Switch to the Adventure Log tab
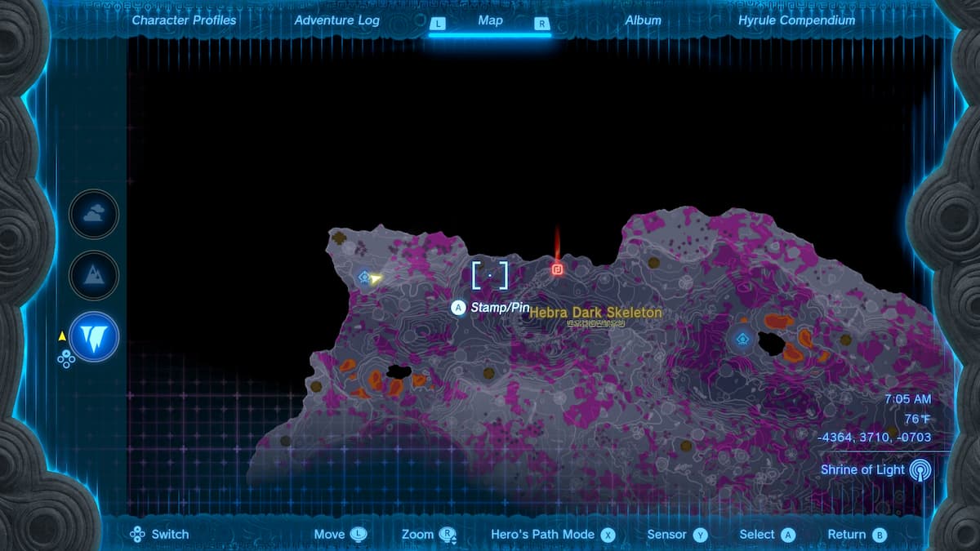 [x=336, y=20]
